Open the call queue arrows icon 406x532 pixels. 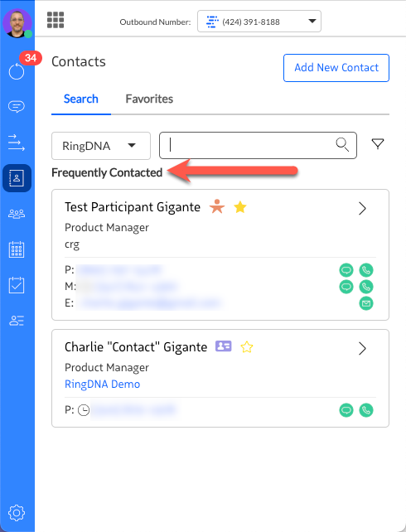coord(17,143)
